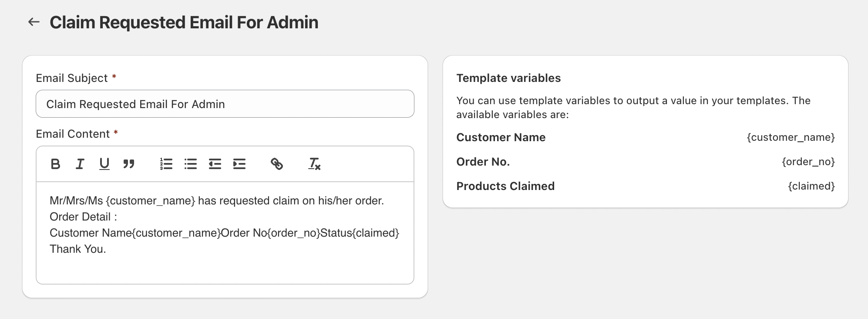
Task: Start a bulleted list
Action: point(190,164)
